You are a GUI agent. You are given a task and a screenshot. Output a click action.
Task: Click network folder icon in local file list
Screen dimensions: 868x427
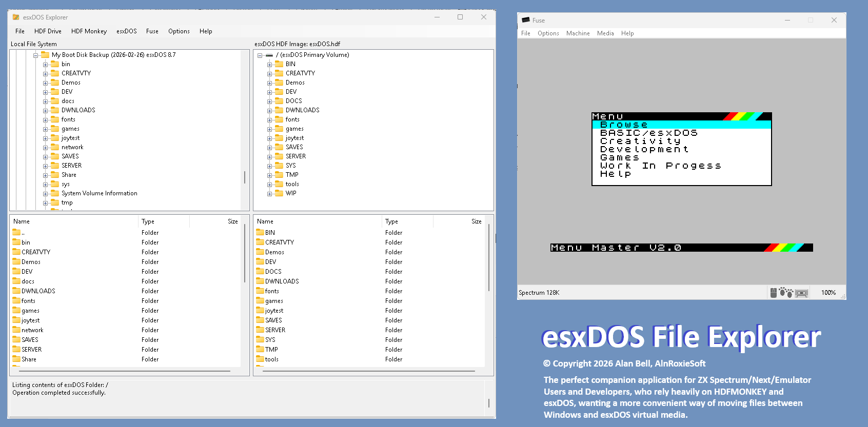coord(16,330)
